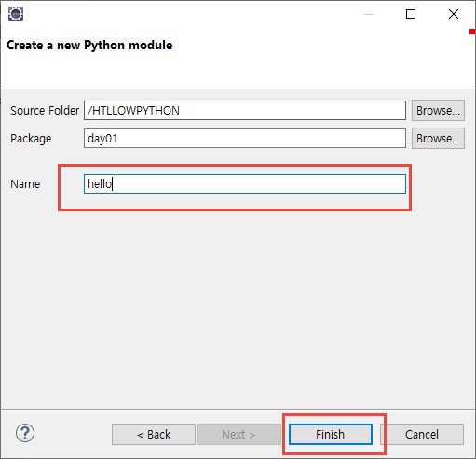Click into the Name field with hello
476x459 pixels.
click(x=245, y=183)
